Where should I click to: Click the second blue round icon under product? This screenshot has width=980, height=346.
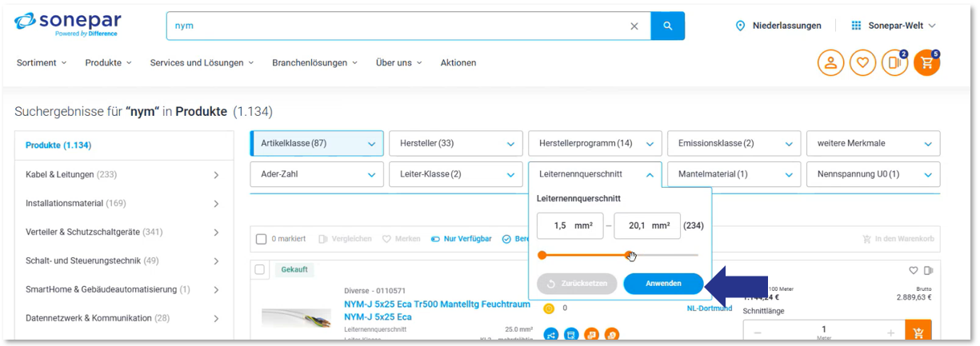[x=571, y=335]
